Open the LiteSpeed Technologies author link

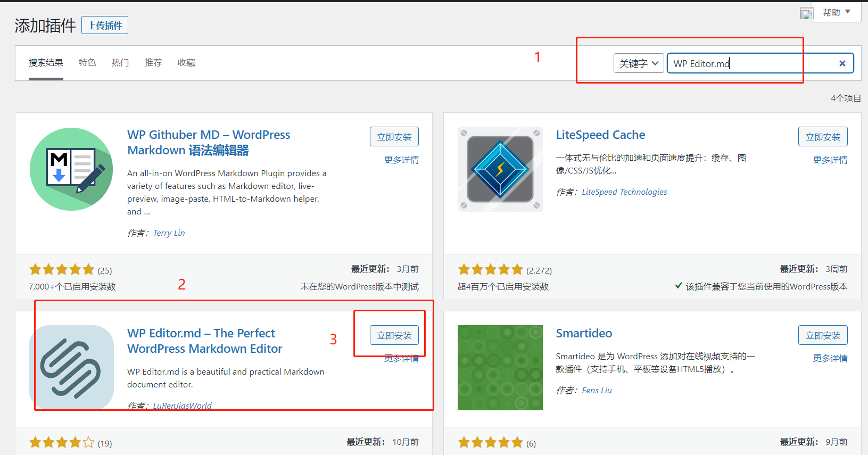point(624,192)
